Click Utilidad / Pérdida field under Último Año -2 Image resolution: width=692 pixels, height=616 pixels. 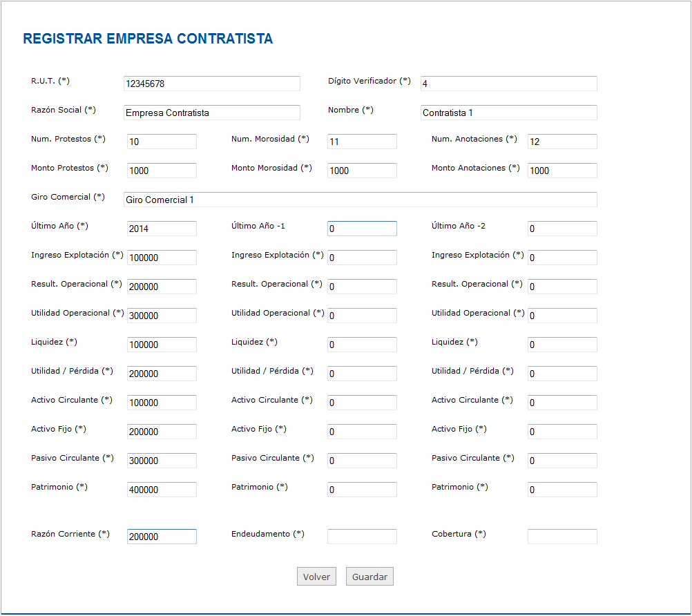[562, 374]
